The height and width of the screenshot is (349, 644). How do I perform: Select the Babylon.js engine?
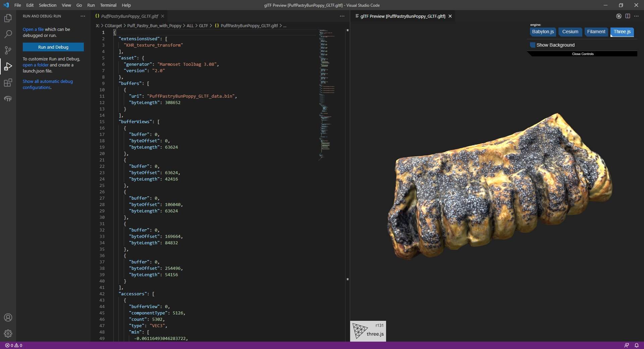point(543,32)
